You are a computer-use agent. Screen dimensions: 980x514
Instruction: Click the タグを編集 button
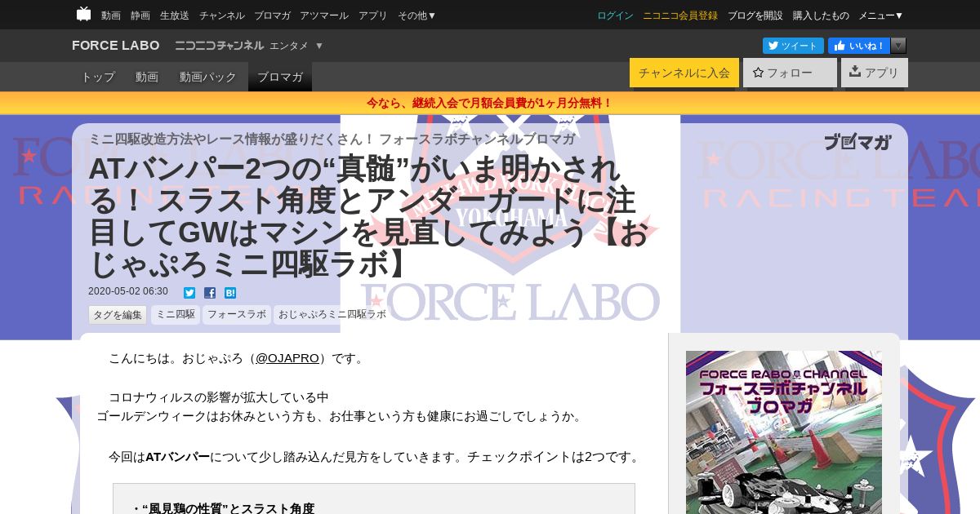118,315
